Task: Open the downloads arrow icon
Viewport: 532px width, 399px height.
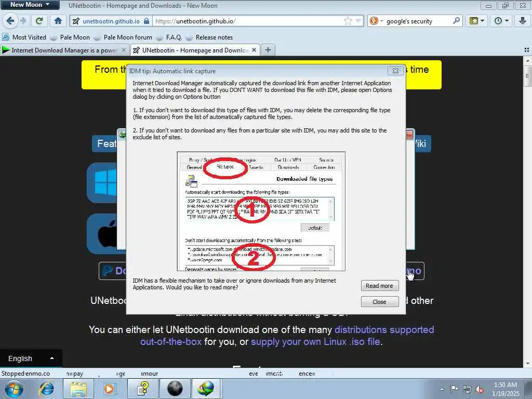Action: [523, 21]
